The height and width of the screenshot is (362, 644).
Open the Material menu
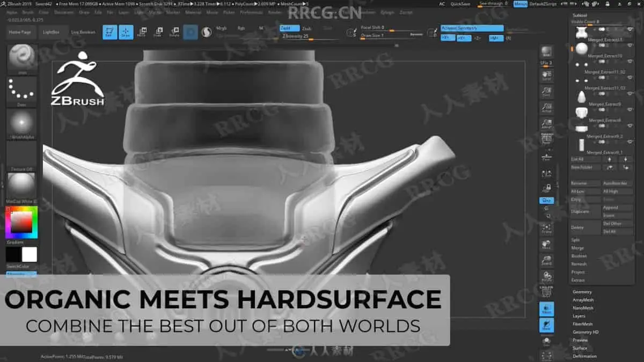coord(193,12)
